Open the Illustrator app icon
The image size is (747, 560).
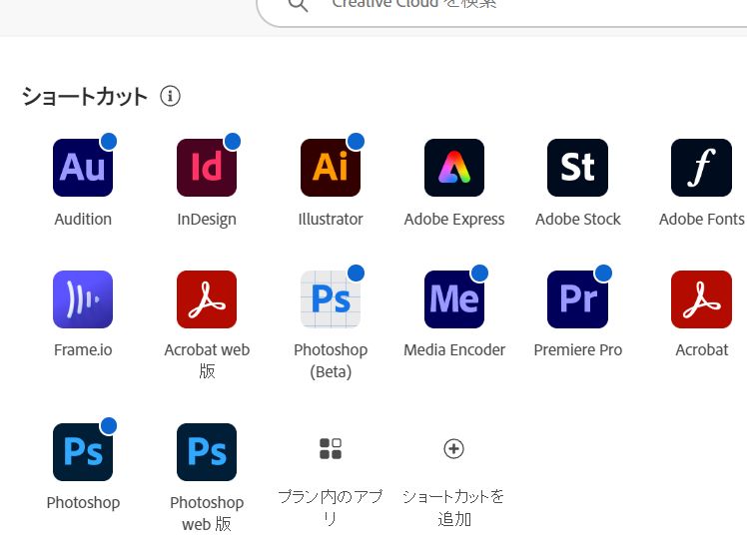pos(331,168)
